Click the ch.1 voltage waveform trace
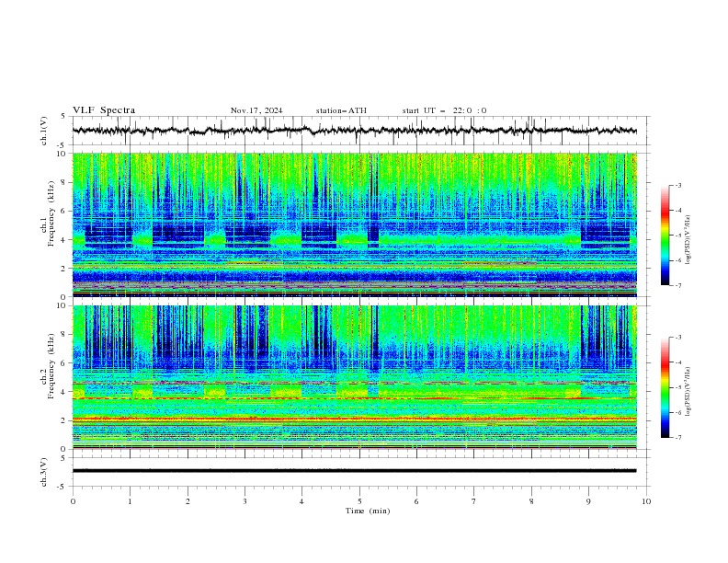The height and width of the screenshot is (563, 728). 354,131
